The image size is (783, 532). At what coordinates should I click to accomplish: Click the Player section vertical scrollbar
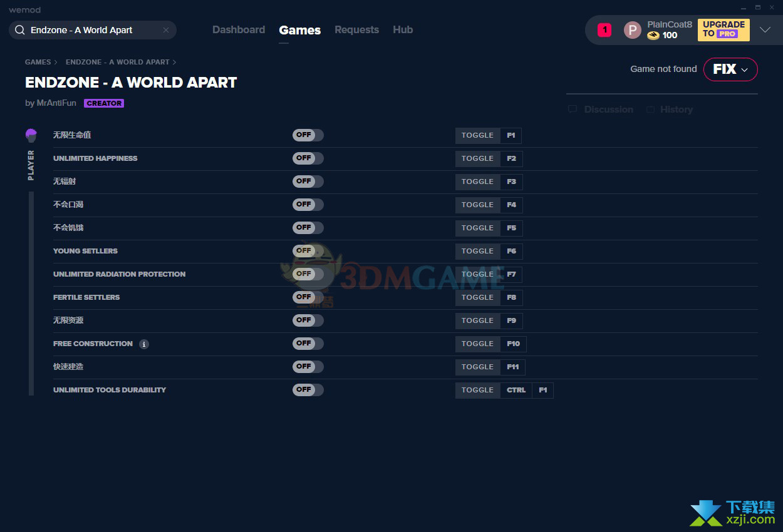(31, 294)
